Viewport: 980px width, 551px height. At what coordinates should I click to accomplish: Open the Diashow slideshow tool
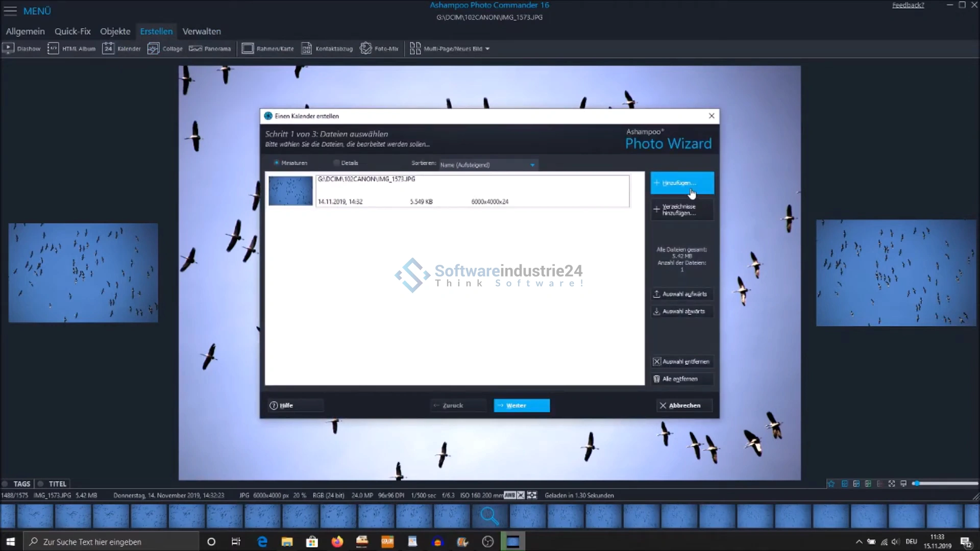coord(21,48)
